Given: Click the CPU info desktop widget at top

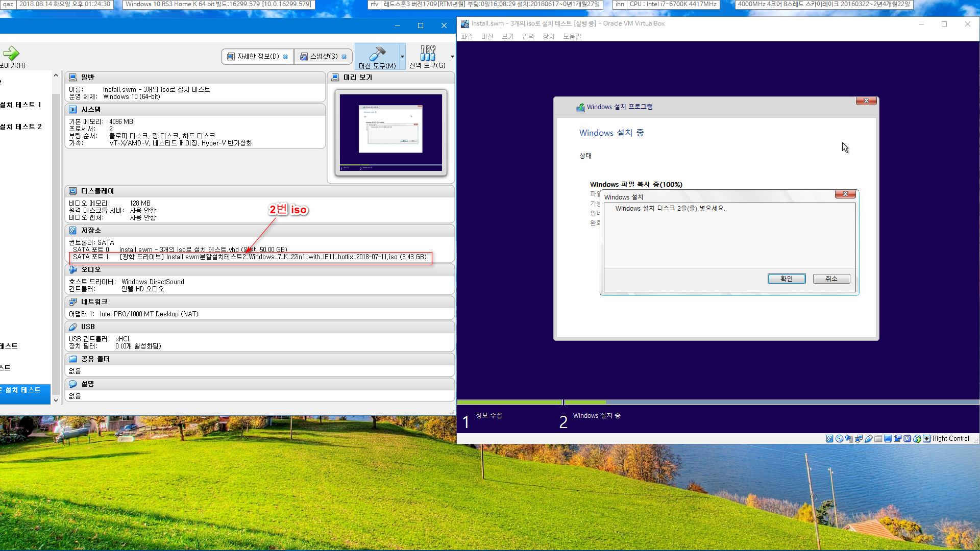Looking at the screenshot, I should point(673,4).
